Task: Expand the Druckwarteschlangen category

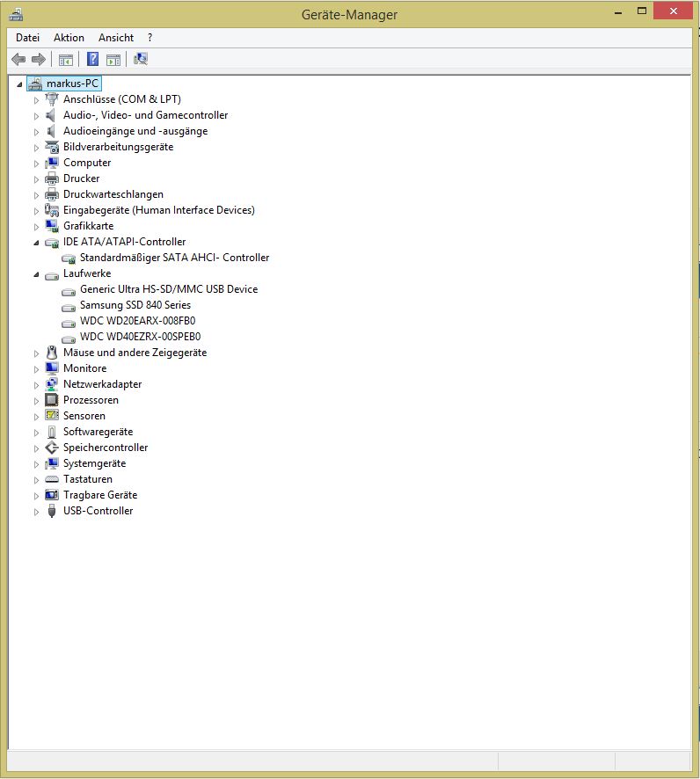Action: tap(36, 195)
